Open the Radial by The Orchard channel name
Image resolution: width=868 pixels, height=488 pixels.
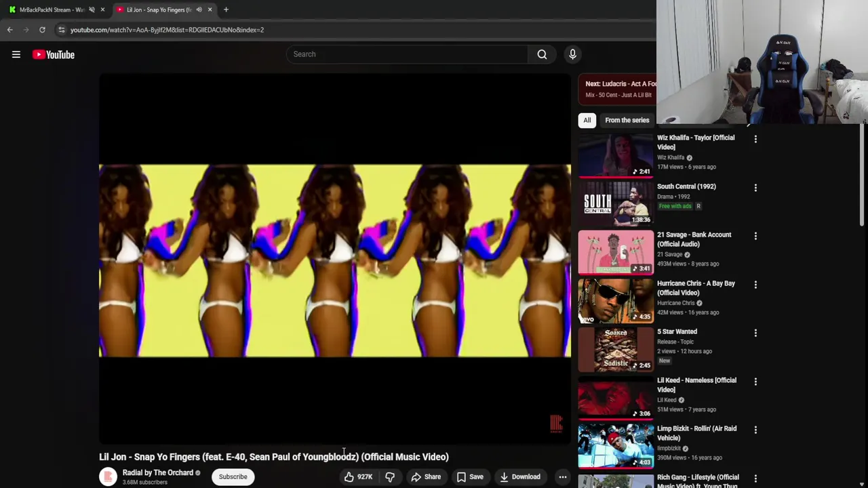(157, 472)
